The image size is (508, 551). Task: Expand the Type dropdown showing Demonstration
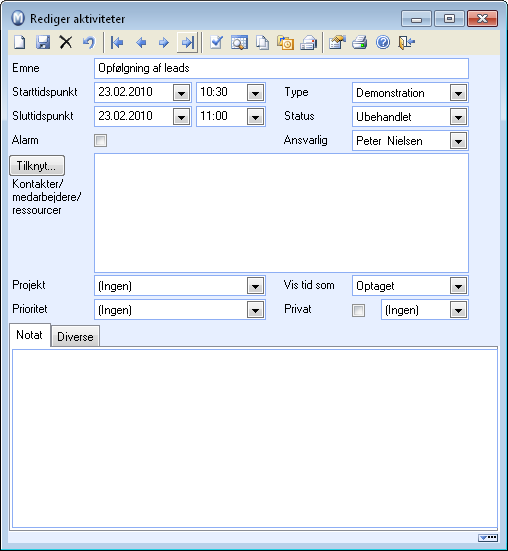pyautogui.click(x=458, y=93)
